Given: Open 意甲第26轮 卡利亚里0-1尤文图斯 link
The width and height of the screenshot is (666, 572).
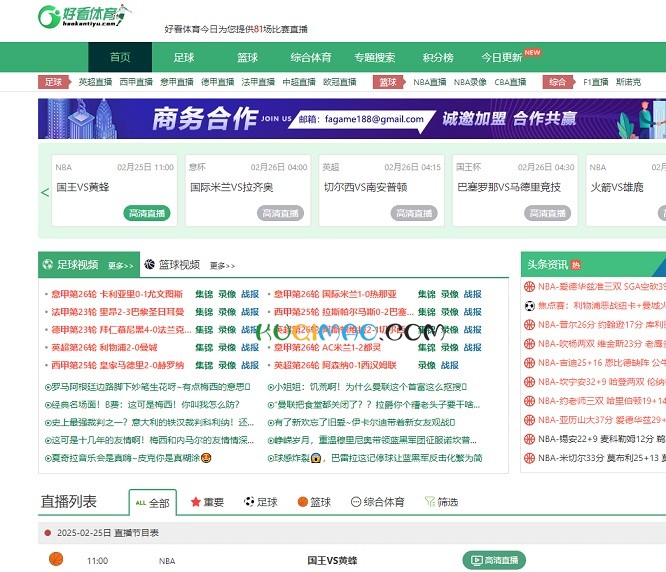Looking at the screenshot, I should [x=117, y=294].
